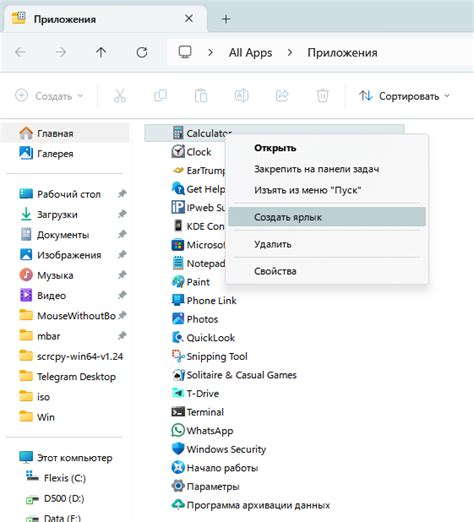
Task: Go forward using the right arrow
Action: [61, 52]
